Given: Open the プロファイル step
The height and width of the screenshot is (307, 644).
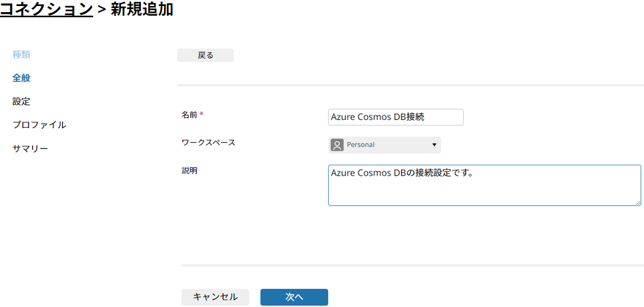Looking at the screenshot, I should pyautogui.click(x=39, y=125).
